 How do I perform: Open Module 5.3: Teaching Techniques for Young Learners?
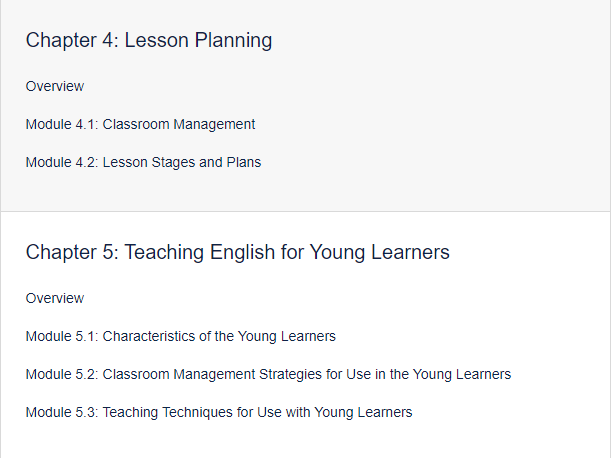pos(219,412)
